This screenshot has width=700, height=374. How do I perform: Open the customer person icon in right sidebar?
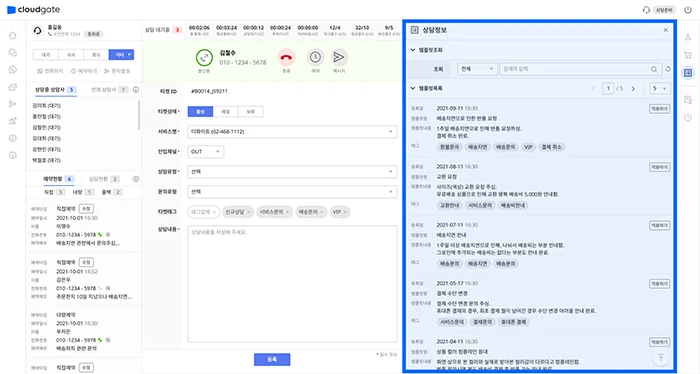[x=688, y=38]
